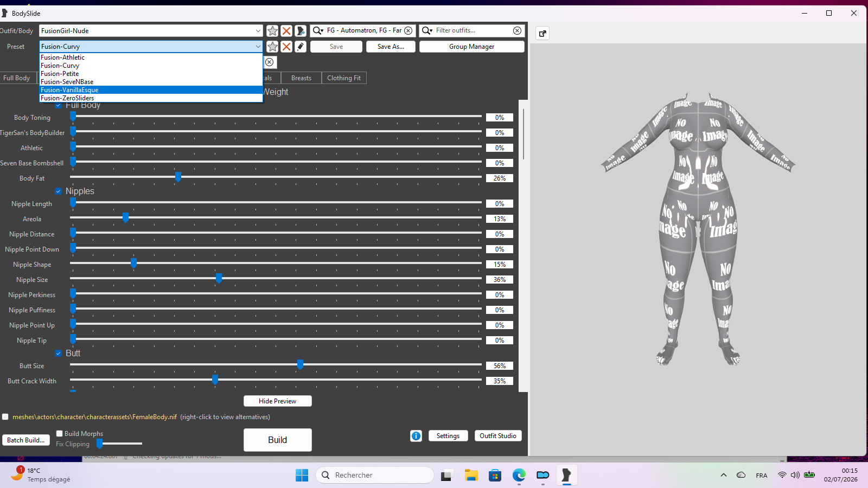Clear the slider filter with round X

tap(270, 62)
